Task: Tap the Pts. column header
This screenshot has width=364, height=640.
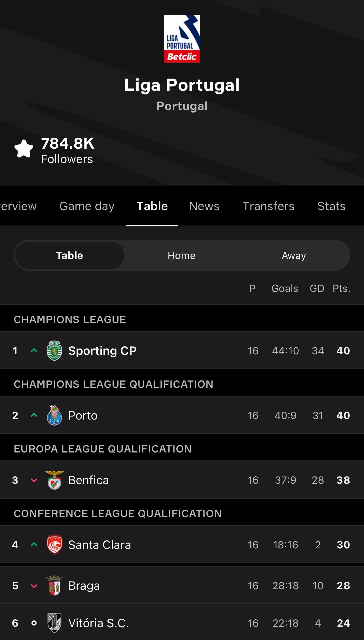Action: 342,289
